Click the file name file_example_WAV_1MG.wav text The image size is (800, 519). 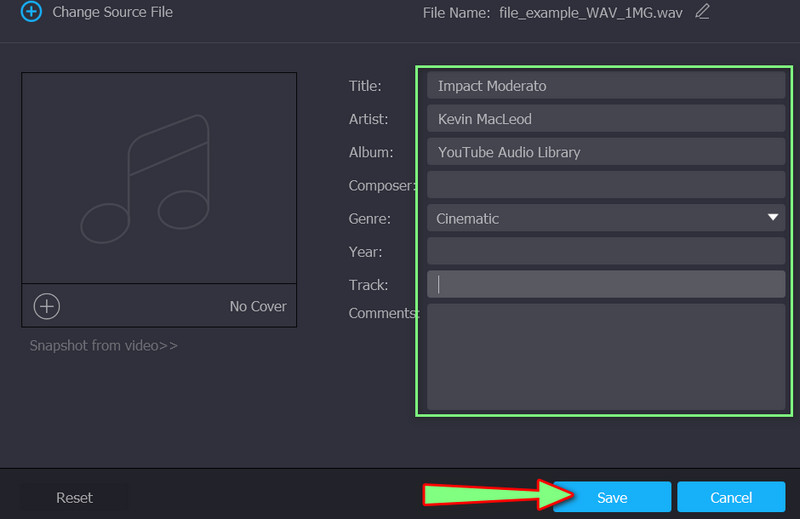click(590, 12)
